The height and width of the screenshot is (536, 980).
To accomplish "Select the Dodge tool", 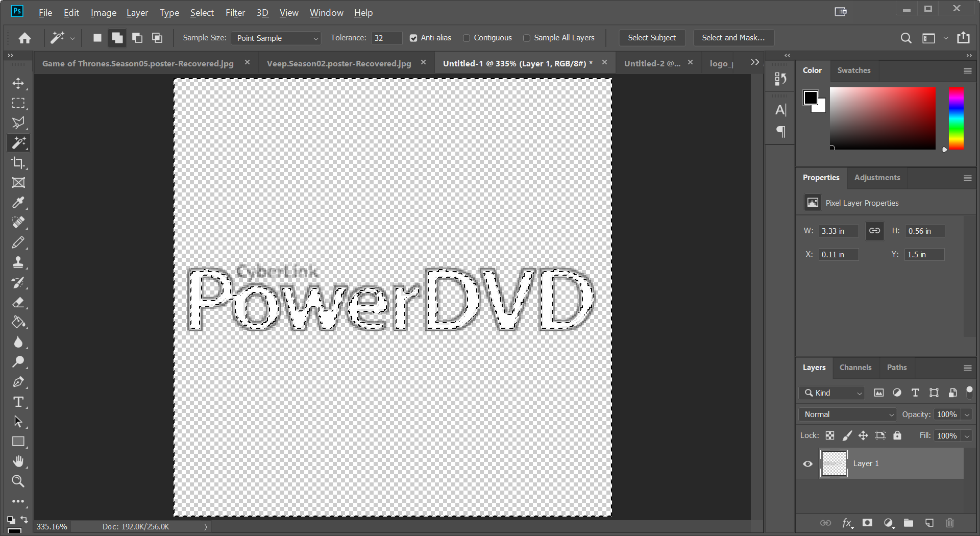I will pyautogui.click(x=18, y=362).
